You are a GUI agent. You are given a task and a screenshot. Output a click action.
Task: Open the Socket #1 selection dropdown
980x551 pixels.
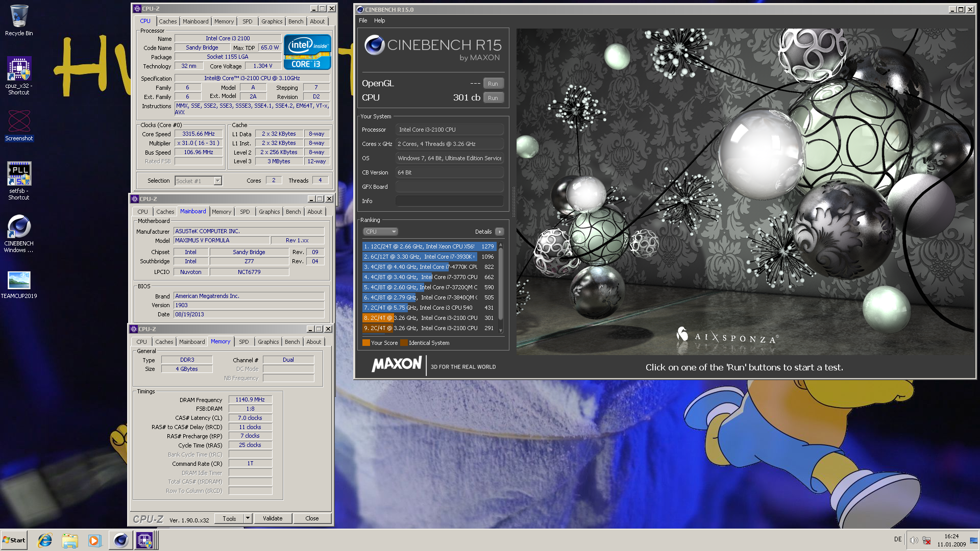pos(199,181)
